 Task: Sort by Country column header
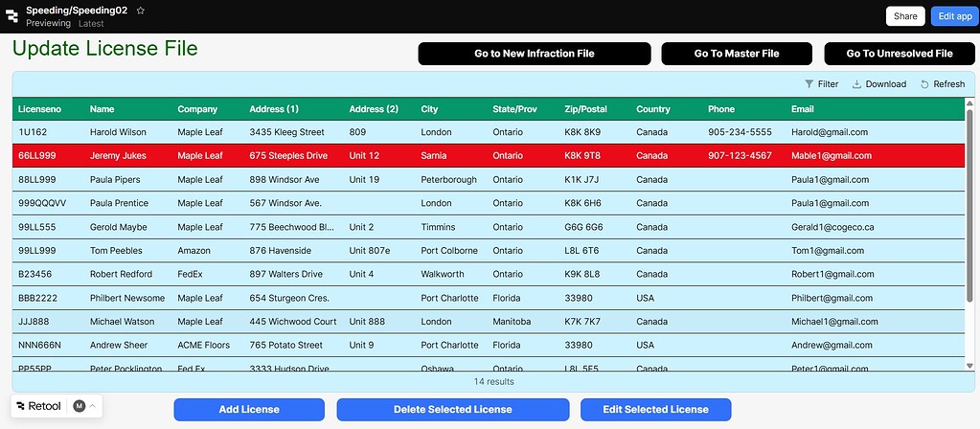click(x=653, y=109)
